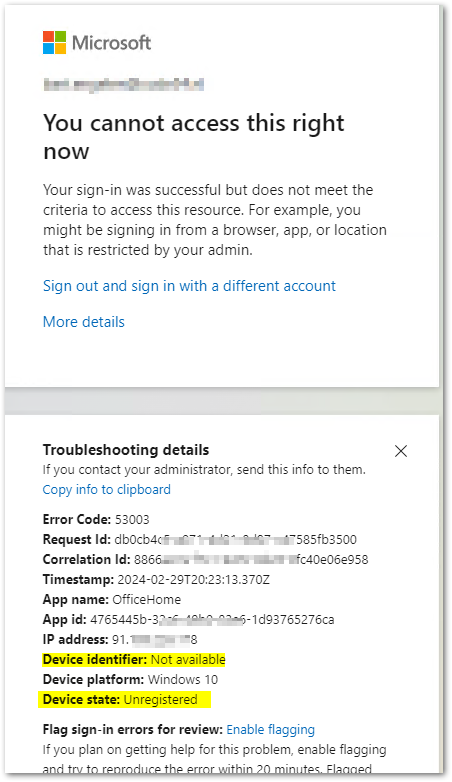Click the App id value
Image resolution: width=452 pixels, height=782 pixels.
point(212,619)
